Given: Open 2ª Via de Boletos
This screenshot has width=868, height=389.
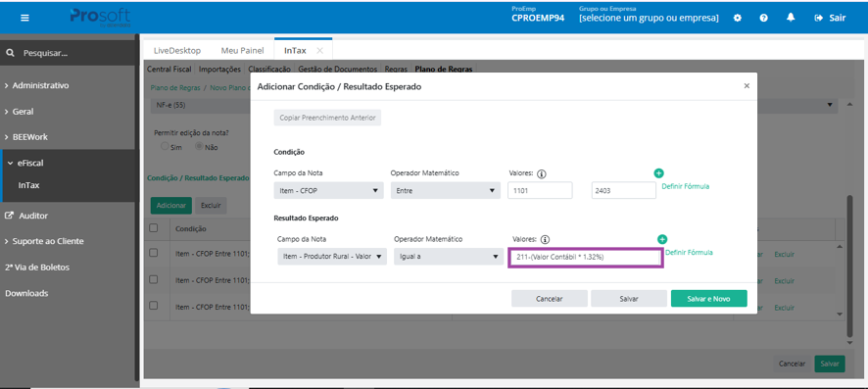Looking at the screenshot, I should 37,267.
